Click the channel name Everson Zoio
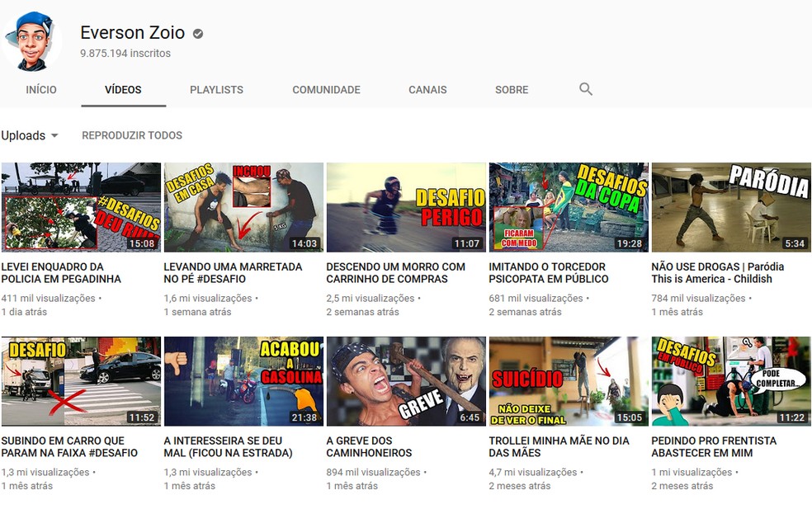 pyautogui.click(x=133, y=33)
